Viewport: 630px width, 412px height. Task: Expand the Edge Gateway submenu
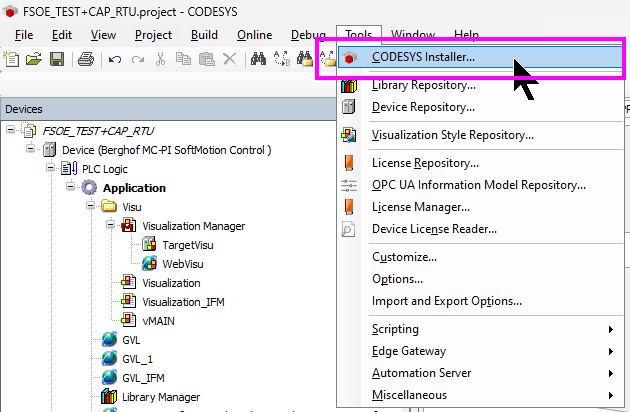pos(611,352)
